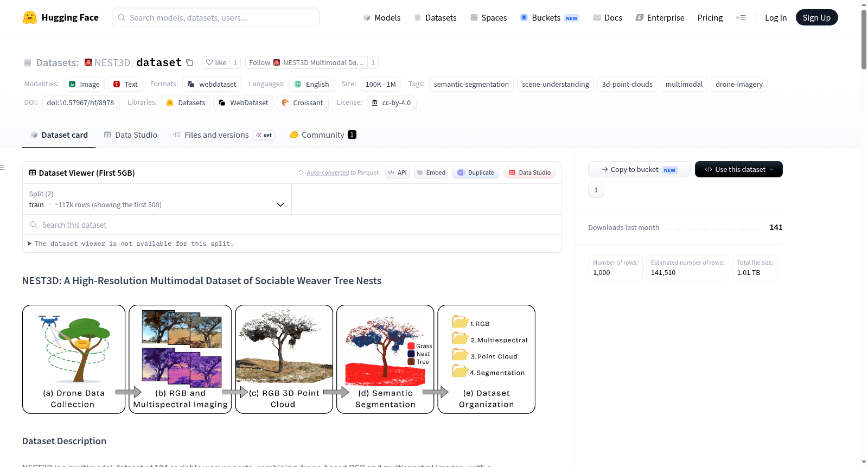Expand the viewer not available message

(x=131, y=244)
